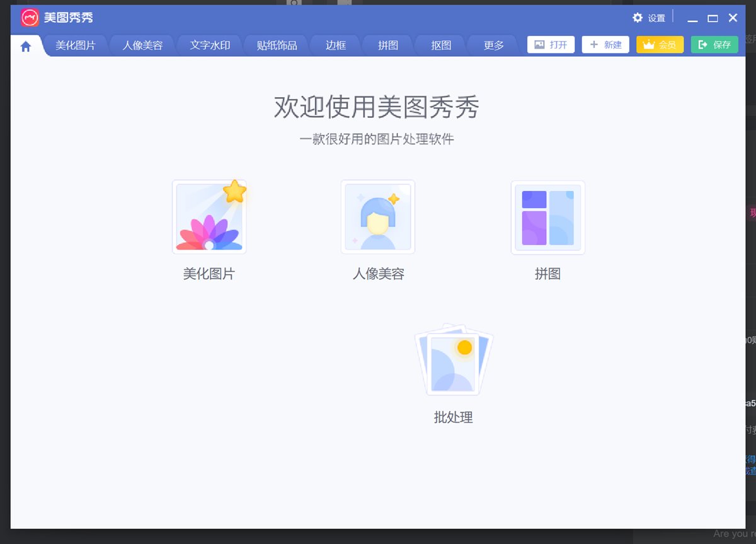Image resolution: width=756 pixels, height=544 pixels.
Task: Maximize the 美图秀秀 window
Action: 713,18
